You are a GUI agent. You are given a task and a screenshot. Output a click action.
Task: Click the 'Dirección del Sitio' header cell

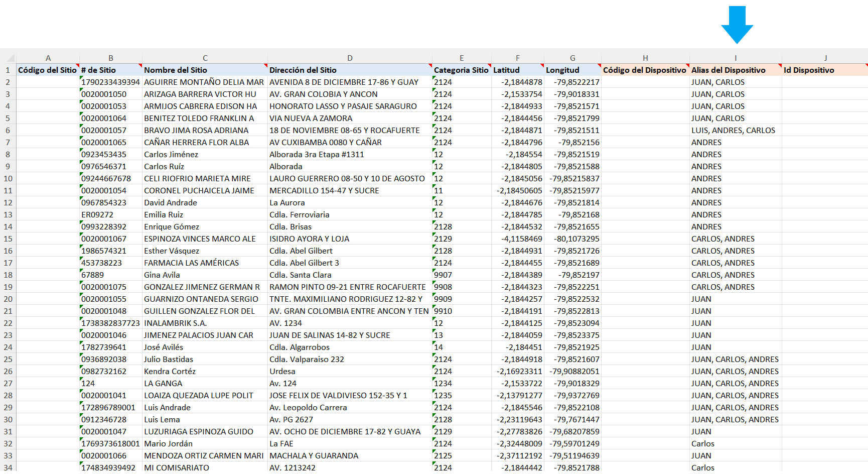[x=350, y=70]
